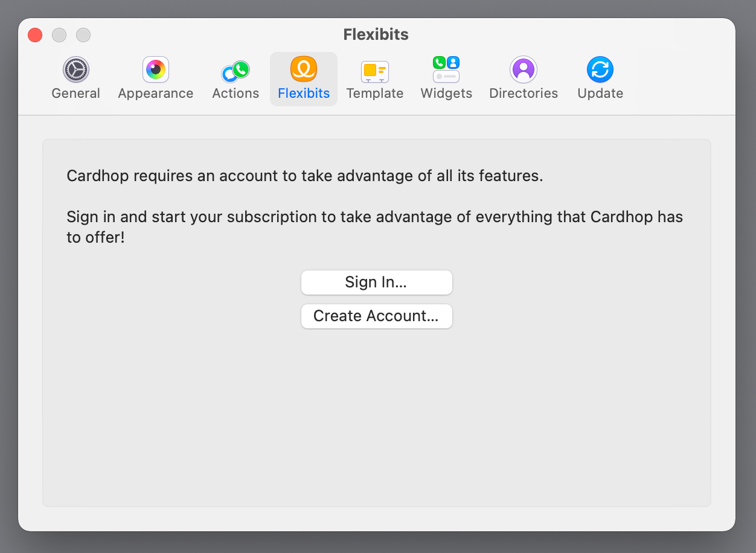Open the Directories purple person icon

tap(524, 69)
